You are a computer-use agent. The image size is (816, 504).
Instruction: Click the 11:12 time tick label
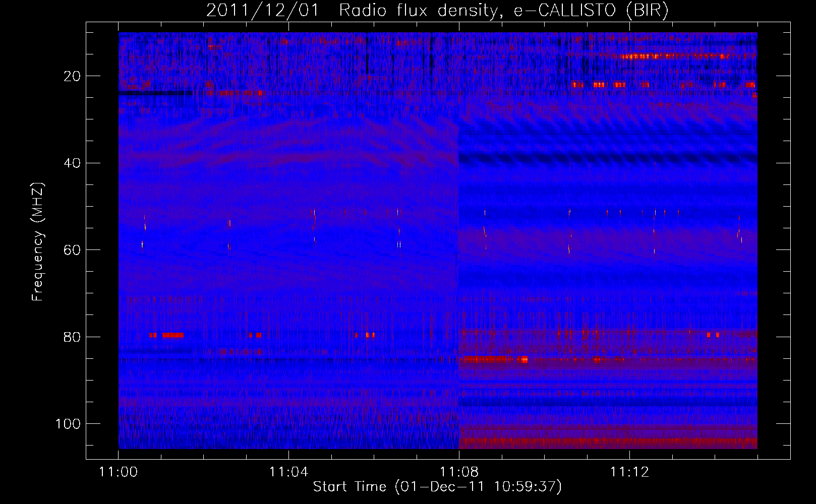pos(629,472)
